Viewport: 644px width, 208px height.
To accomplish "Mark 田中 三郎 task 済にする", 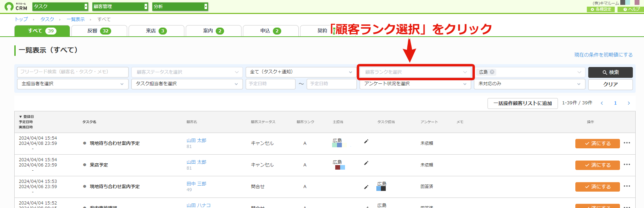I will tap(598, 187).
